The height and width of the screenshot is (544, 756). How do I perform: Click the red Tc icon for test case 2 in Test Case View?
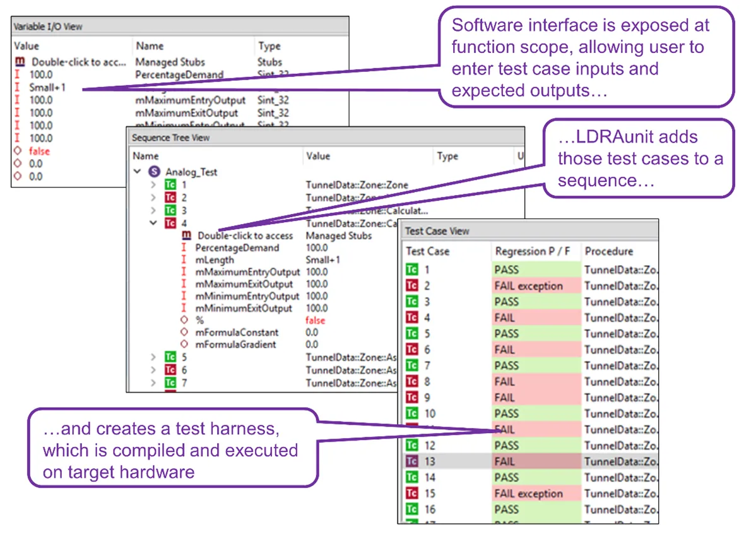(x=411, y=285)
